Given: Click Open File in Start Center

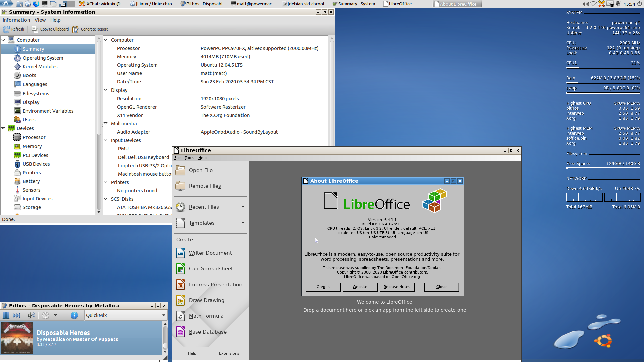Looking at the screenshot, I should 201,170.
